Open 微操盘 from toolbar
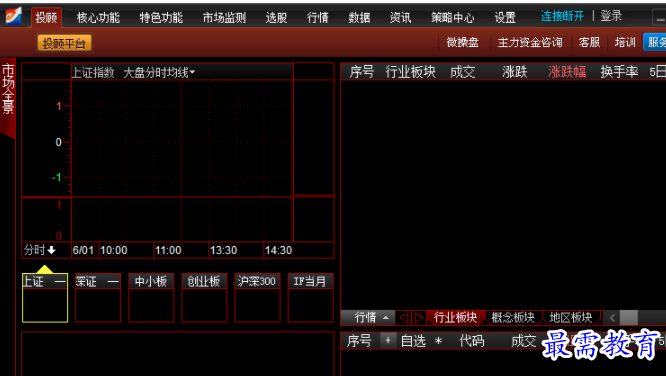This screenshot has width=666, height=376. [x=463, y=42]
